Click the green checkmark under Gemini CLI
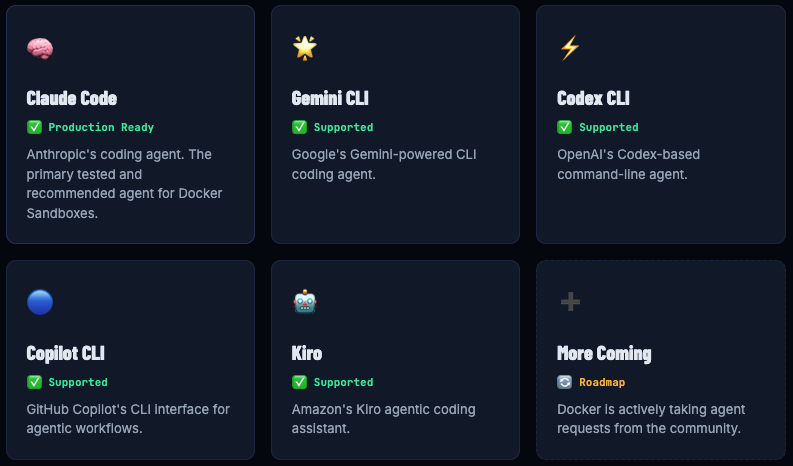Image resolution: width=793 pixels, height=466 pixels. click(299, 127)
